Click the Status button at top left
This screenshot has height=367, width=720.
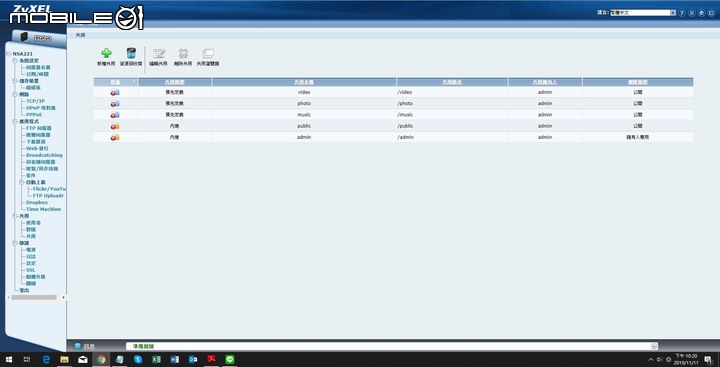(39, 38)
